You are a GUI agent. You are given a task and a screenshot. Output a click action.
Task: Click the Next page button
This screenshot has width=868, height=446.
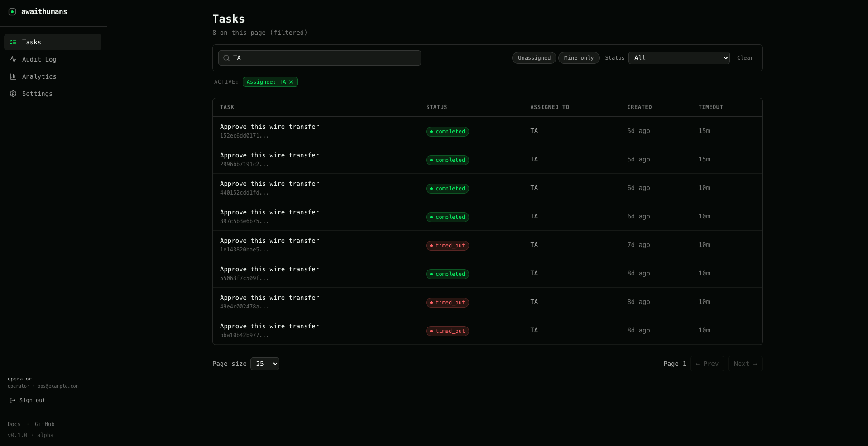pos(745,364)
